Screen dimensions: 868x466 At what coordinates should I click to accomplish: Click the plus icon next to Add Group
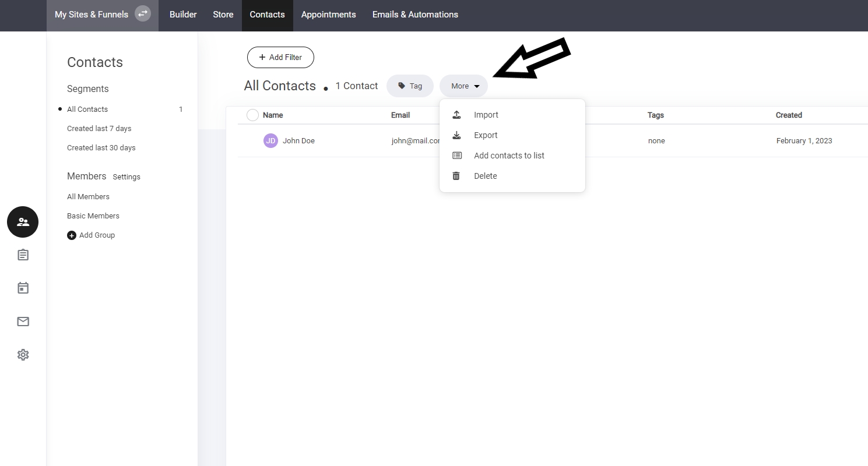pyautogui.click(x=72, y=235)
